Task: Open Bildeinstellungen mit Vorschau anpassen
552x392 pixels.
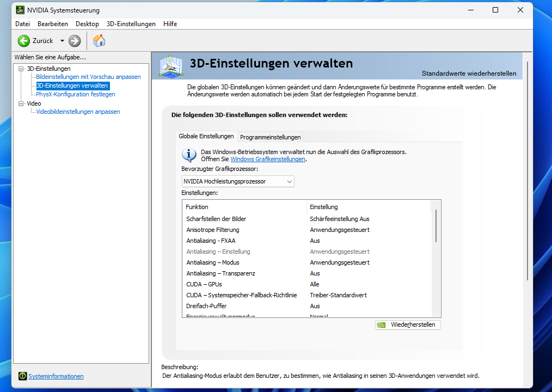Action: 88,77
